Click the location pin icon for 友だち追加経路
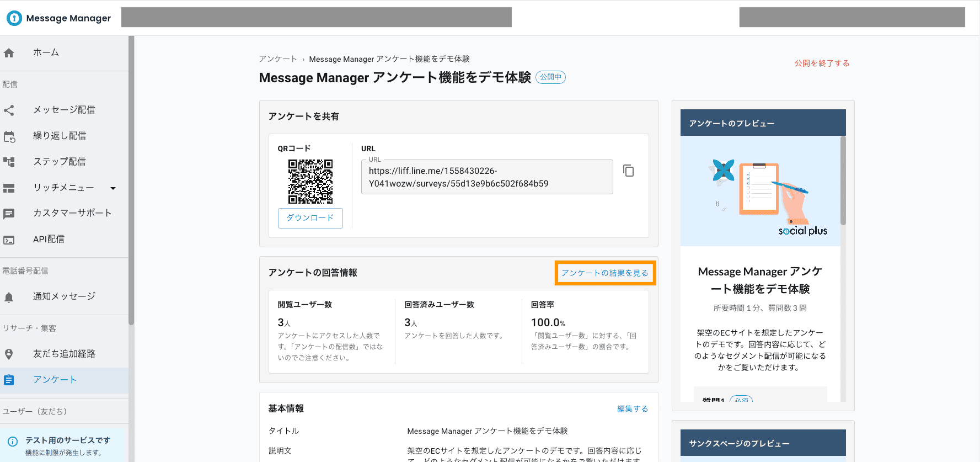This screenshot has height=462, width=980. (9, 354)
